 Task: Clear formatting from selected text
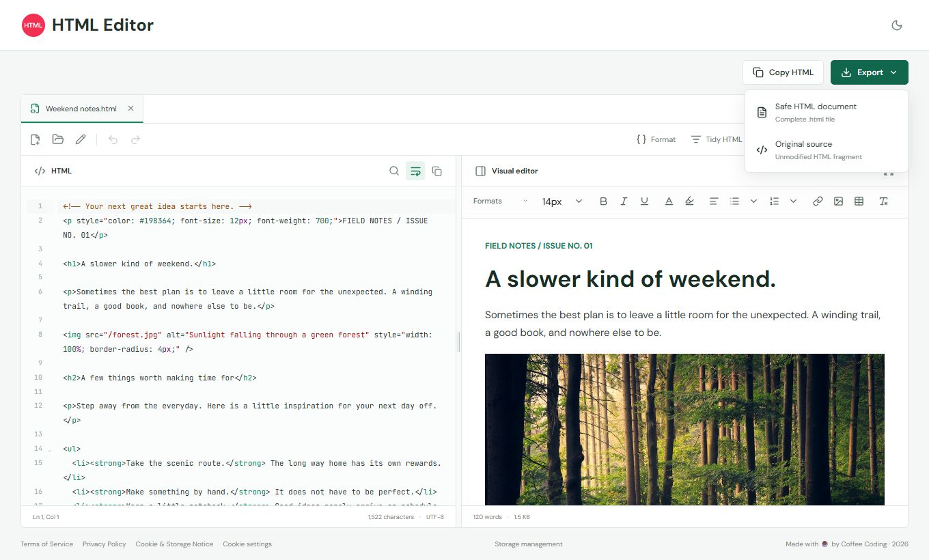click(883, 201)
